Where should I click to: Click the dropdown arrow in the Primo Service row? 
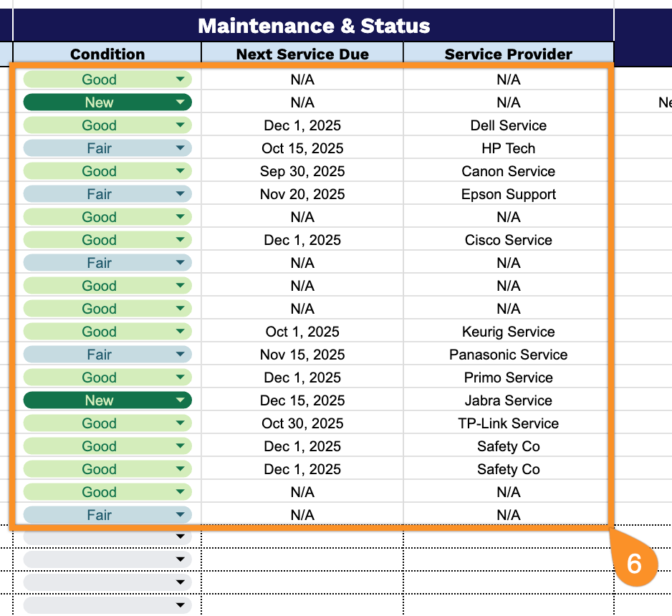coord(180,377)
